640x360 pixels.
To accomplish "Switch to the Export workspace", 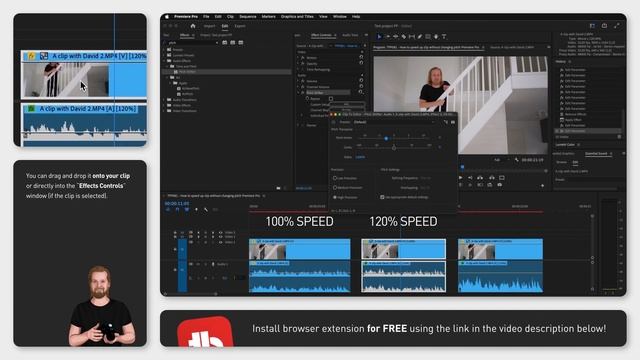I will pyautogui.click(x=240, y=26).
